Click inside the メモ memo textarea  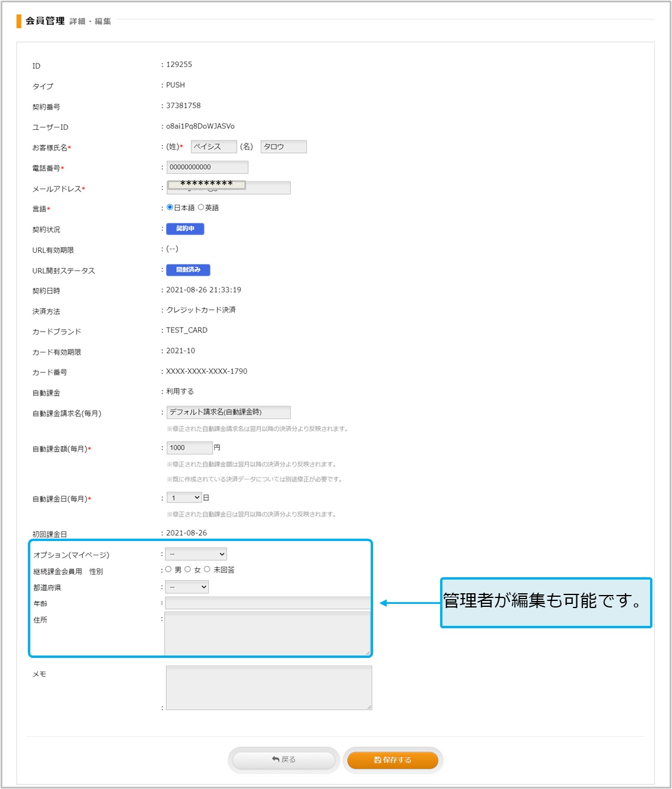click(x=269, y=688)
